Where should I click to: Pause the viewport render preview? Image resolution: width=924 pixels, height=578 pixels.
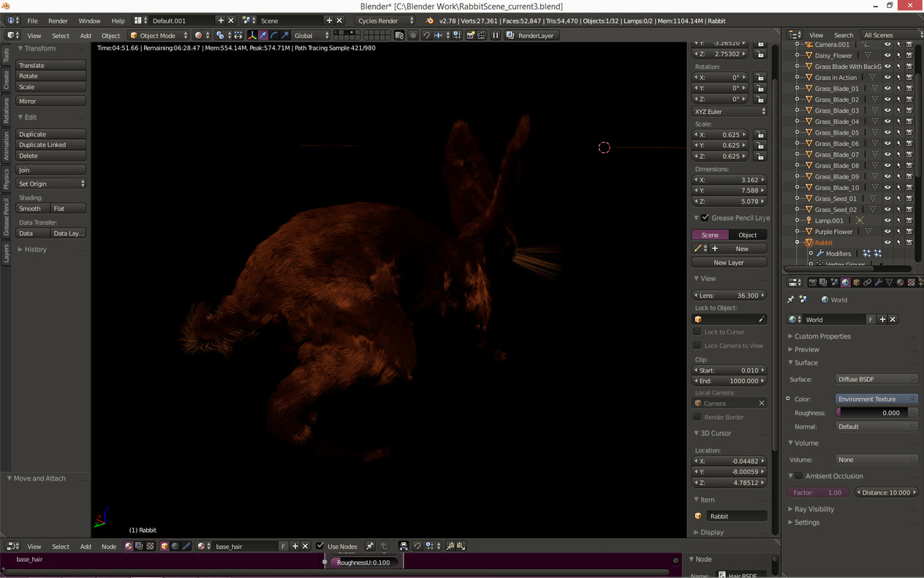pyautogui.click(x=495, y=35)
